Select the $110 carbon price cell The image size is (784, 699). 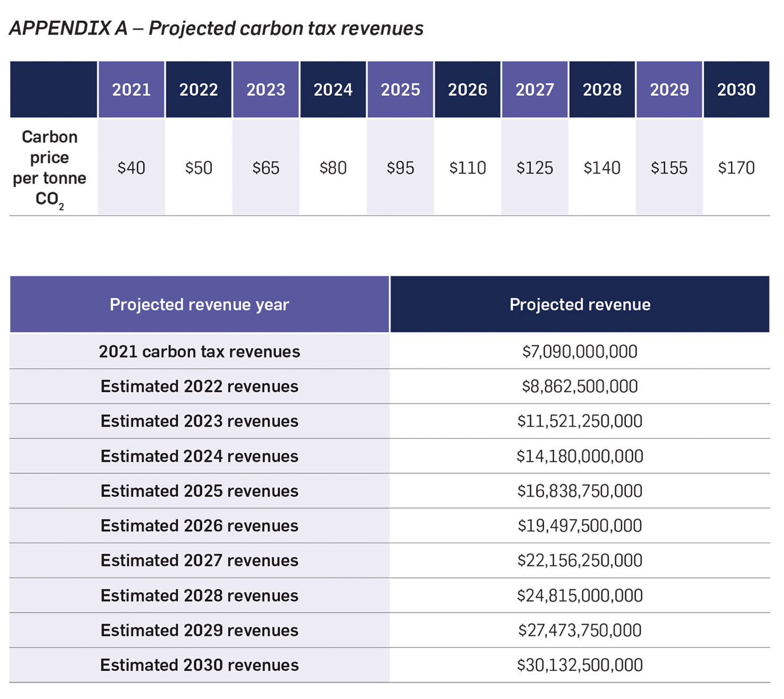click(467, 168)
